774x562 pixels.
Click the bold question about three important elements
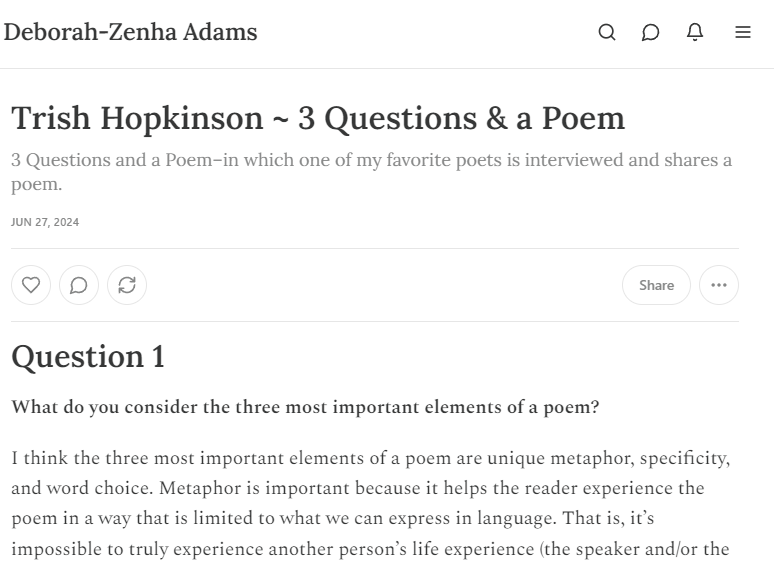(x=305, y=407)
